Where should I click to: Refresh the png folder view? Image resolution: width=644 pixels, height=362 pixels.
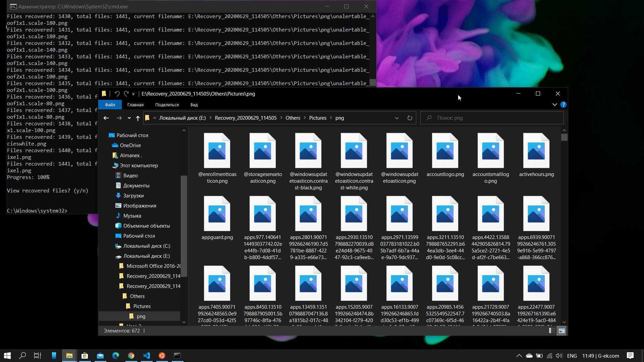coord(410,118)
